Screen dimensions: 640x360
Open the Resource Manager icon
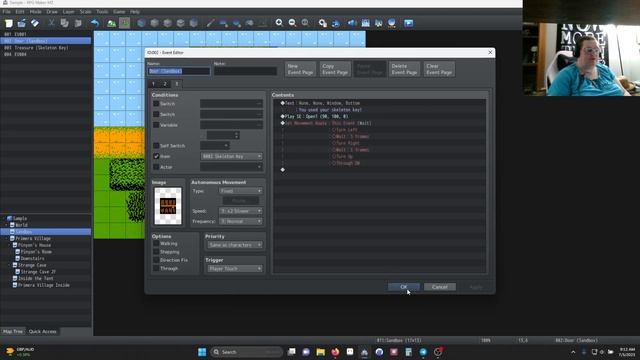click(x=391, y=23)
